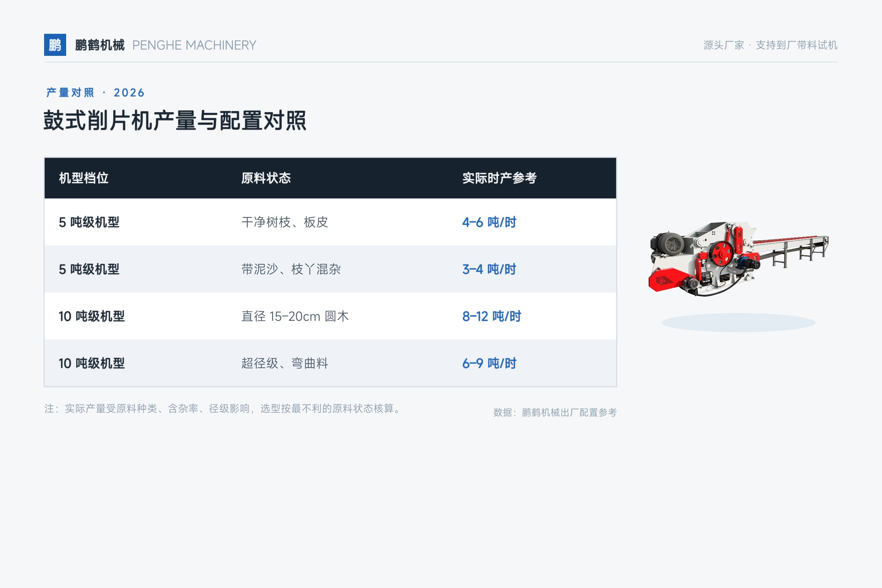
Task: Click the blue 鹏 logo square
Action: (55, 45)
